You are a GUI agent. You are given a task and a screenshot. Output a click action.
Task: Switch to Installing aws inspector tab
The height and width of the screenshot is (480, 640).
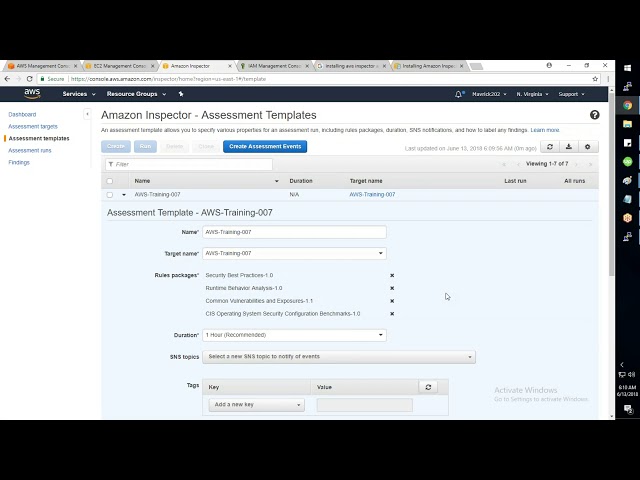351,66
